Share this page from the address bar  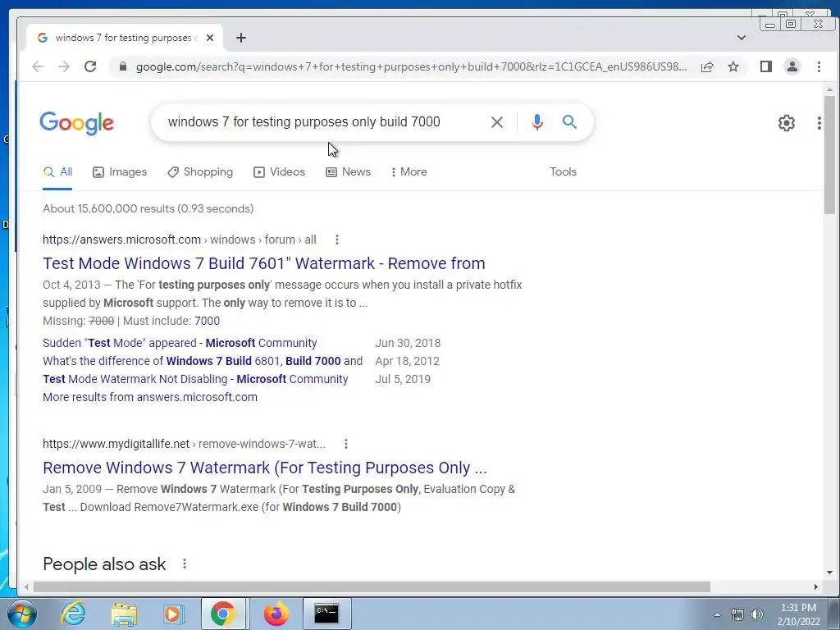[x=706, y=66]
